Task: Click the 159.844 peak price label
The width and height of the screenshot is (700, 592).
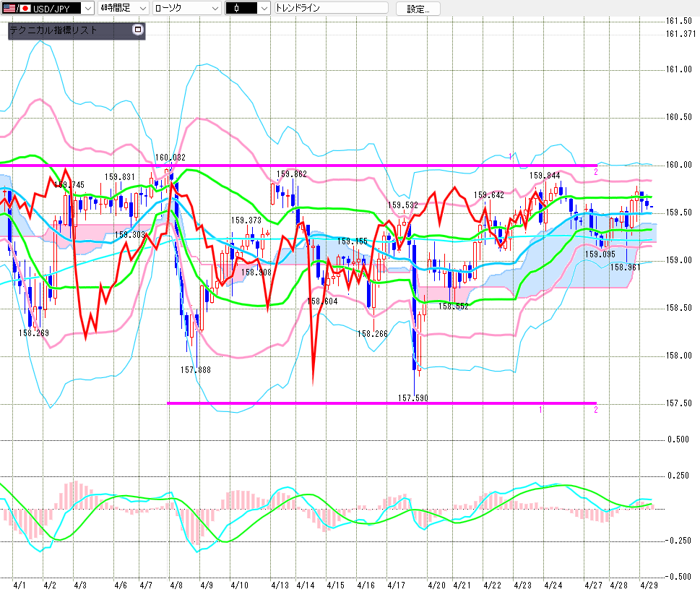Action: [545, 175]
